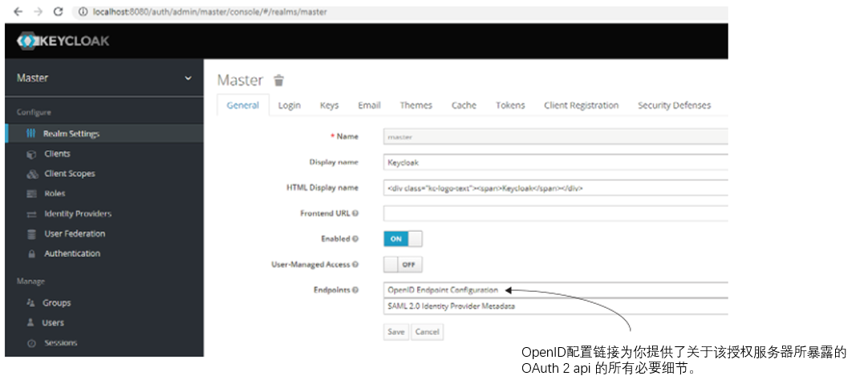Toggle the User-Managed Access OFF switch
Screen dimensions: 868x384
(403, 265)
